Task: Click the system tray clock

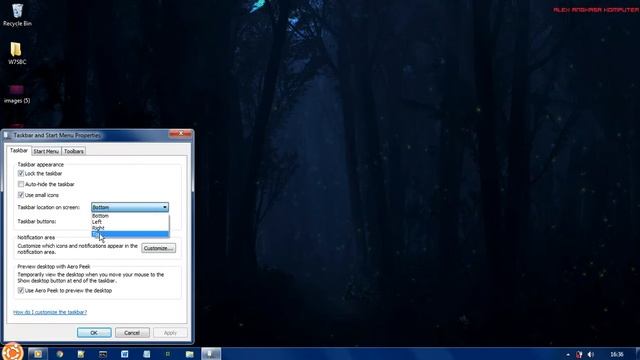Action: 617,354
